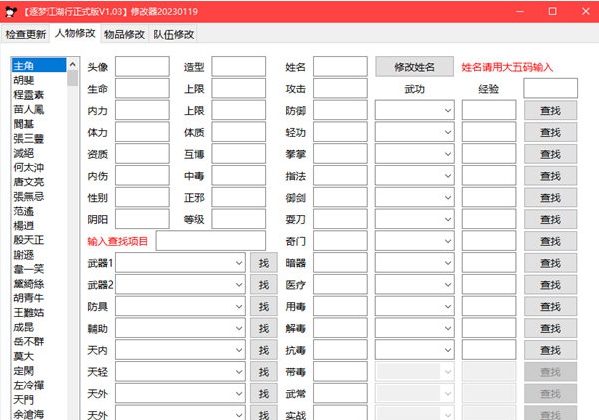The height and width of the screenshot is (420, 599).
Task: Select 主角 in the character list
Action: 39,66
